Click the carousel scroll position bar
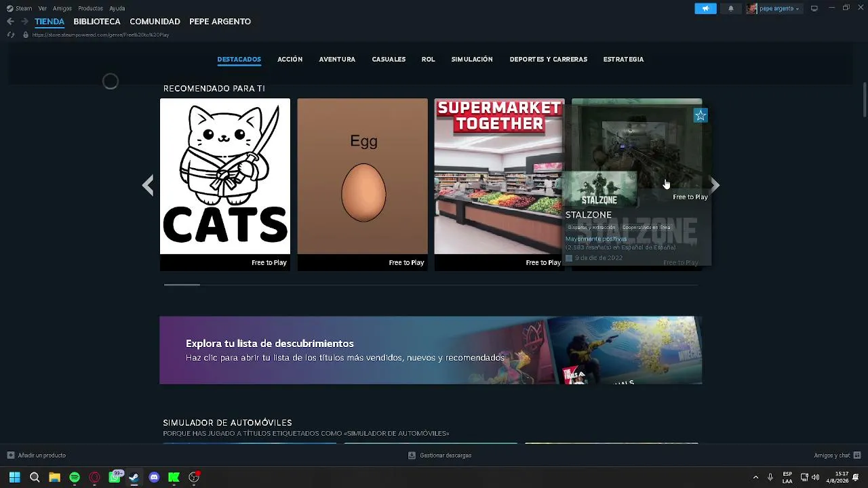This screenshot has height=488, width=868. (182, 285)
